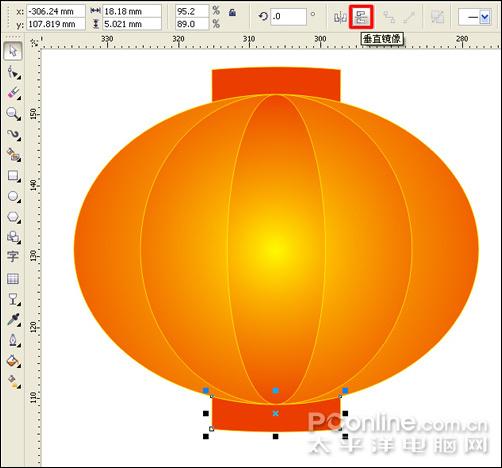Click the rotation angle field
502x468 pixels.
click(x=288, y=17)
